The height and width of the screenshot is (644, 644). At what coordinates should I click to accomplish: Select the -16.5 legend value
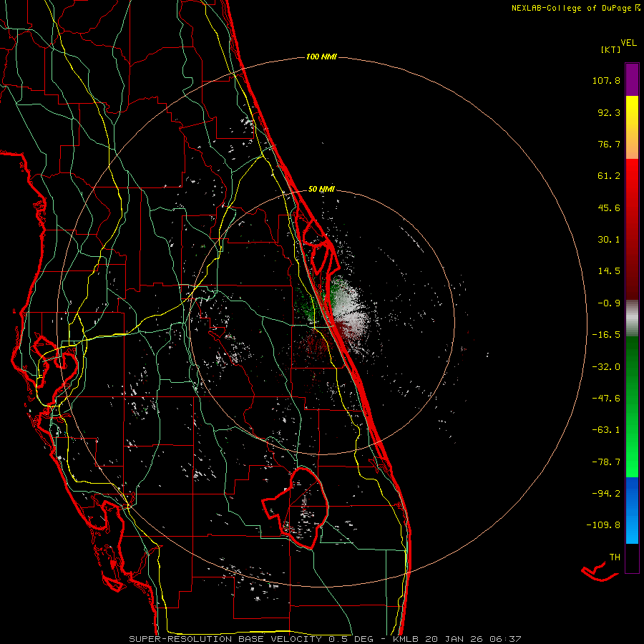pyautogui.click(x=606, y=335)
